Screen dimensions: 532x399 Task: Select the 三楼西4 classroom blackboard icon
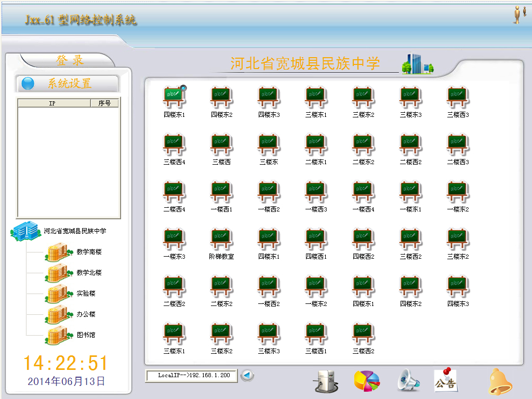174,144
